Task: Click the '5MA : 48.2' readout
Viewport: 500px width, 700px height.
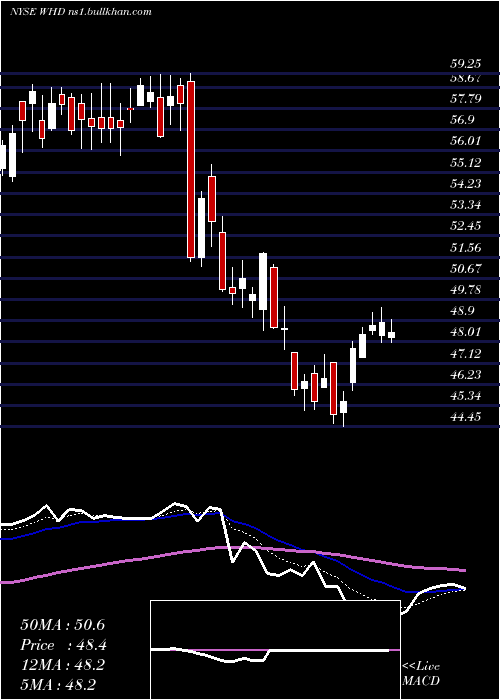Action: click(x=58, y=685)
